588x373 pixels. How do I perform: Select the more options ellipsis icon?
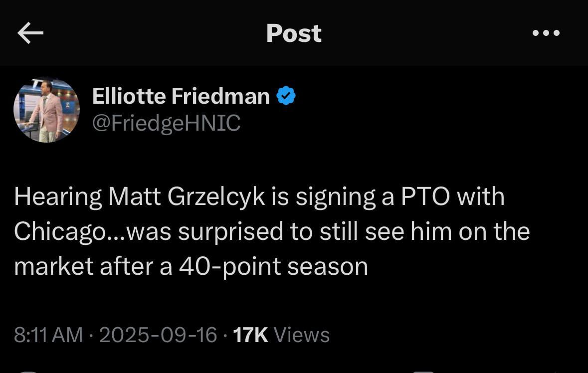coord(547,33)
